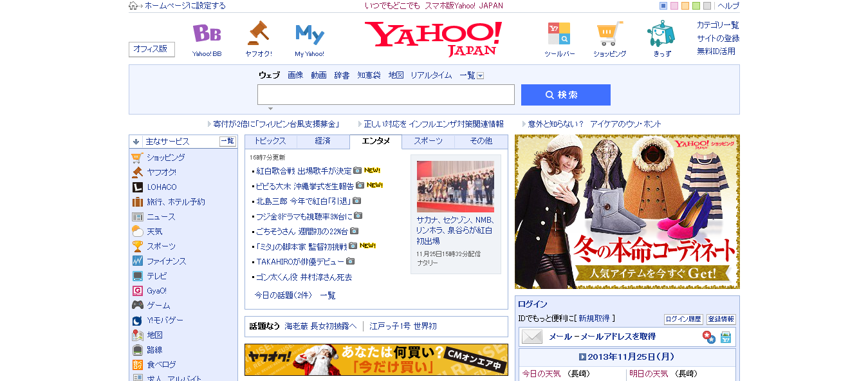Click the Maps icon in the sidebar

(137, 335)
